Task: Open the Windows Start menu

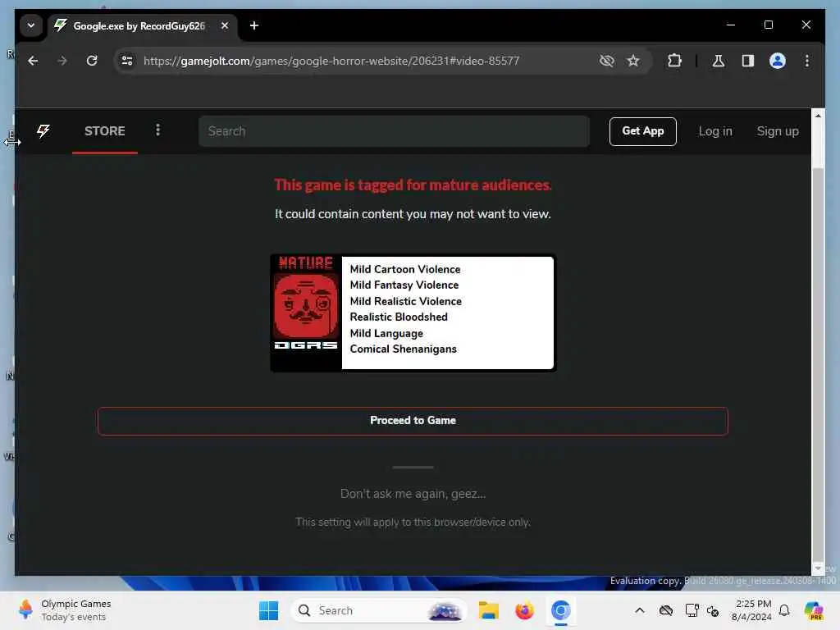Action: point(268,610)
